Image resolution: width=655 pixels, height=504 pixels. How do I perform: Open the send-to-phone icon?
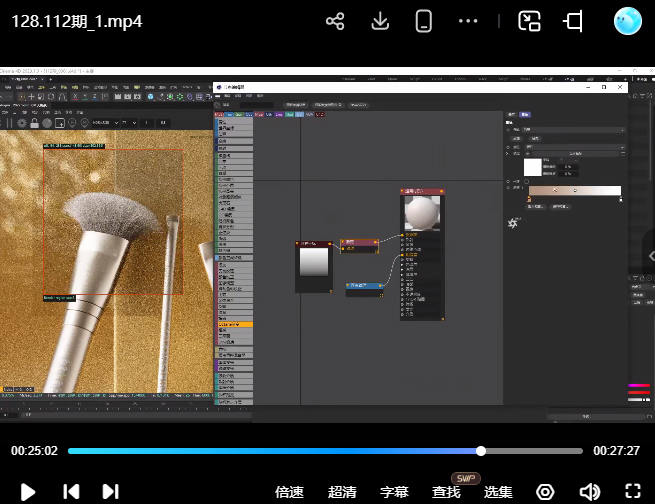423,21
